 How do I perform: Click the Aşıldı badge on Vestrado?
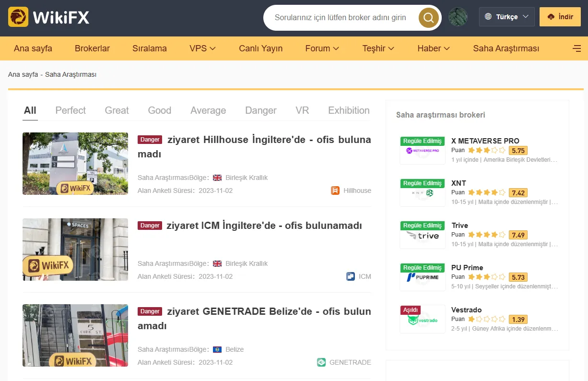pyautogui.click(x=411, y=310)
